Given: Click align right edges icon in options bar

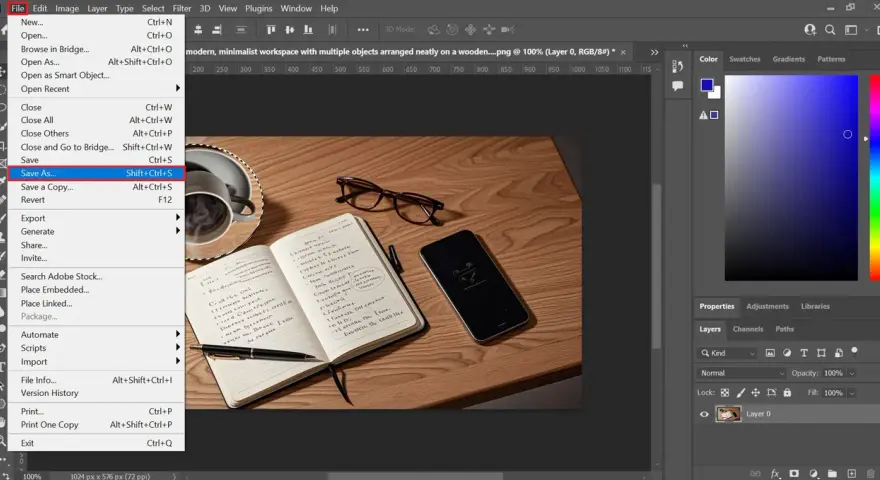Looking at the screenshot, I should 217,30.
